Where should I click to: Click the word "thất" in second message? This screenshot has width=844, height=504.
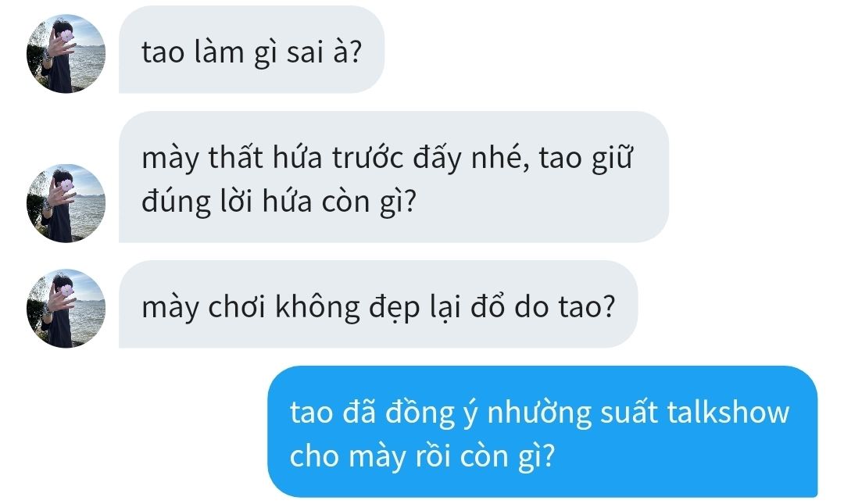click(235, 158)
